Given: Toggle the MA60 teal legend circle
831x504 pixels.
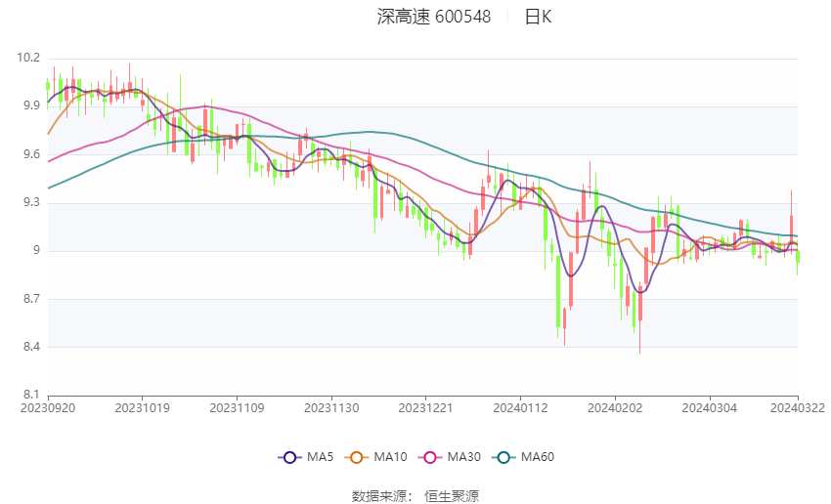Looking at the screenshot, I should 504,457.
